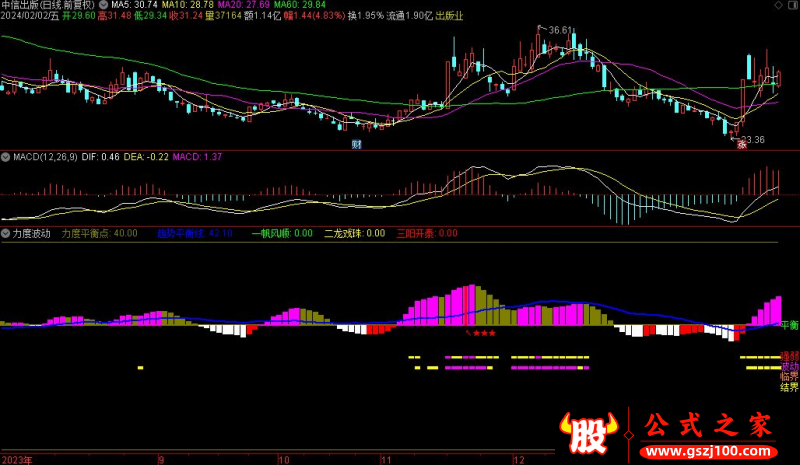Image resolution: width=800 pixels, height=465 pixels.
Task: Click the 结界 row label at right
Action: [x=789, y=387]
